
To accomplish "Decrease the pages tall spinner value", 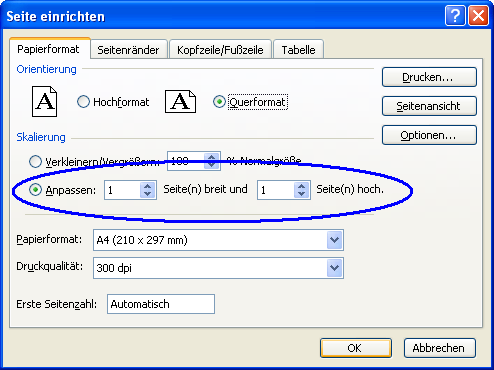I will 301,194.
